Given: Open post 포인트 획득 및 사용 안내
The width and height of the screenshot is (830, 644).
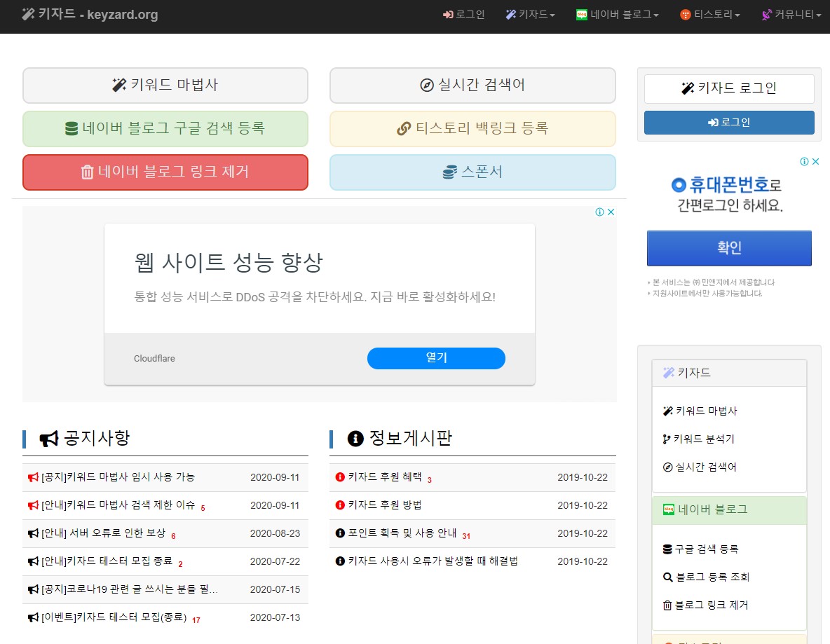Looking at the screenshot, I should click(402, 533).
